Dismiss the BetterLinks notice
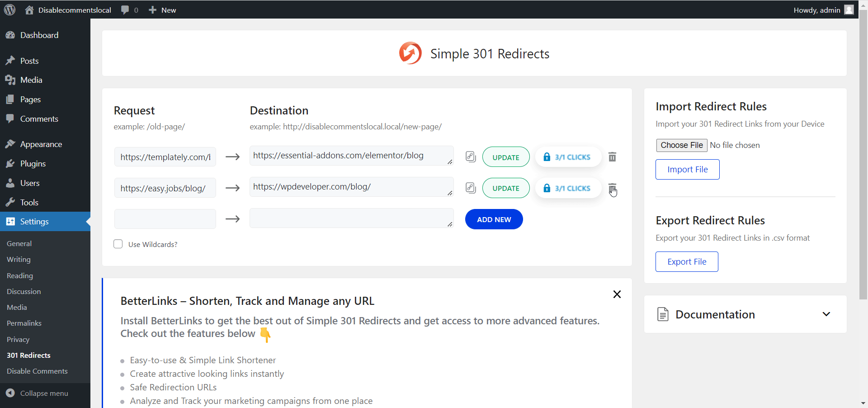Image resolution: width=868 pixels, height=408 pixels. point(617,294)
